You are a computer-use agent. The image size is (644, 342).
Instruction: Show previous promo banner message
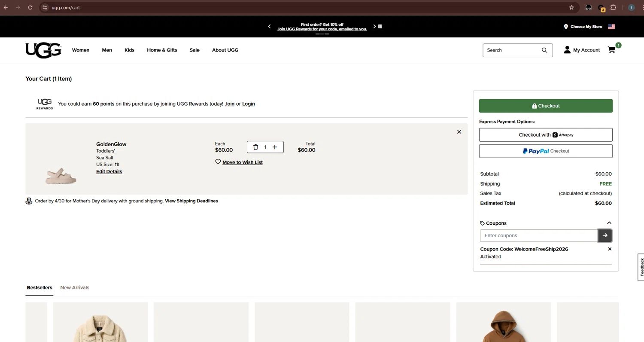coord(269,26)
